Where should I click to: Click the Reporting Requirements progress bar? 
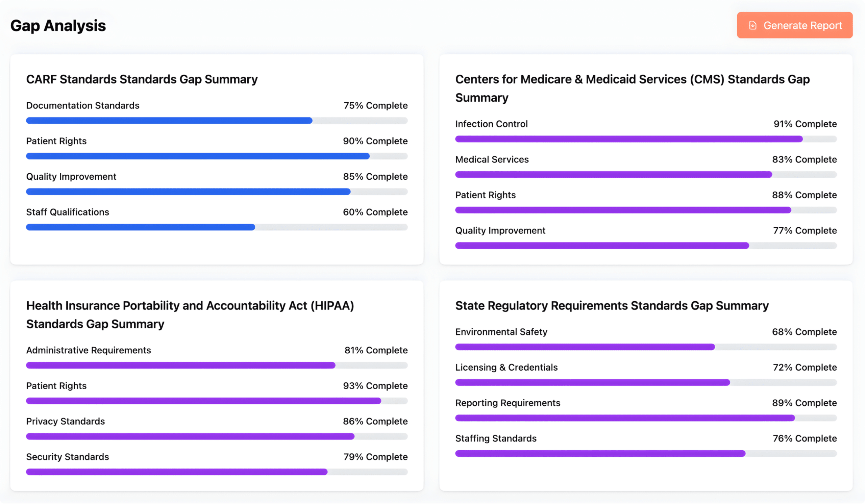click(x=646, y=418)
